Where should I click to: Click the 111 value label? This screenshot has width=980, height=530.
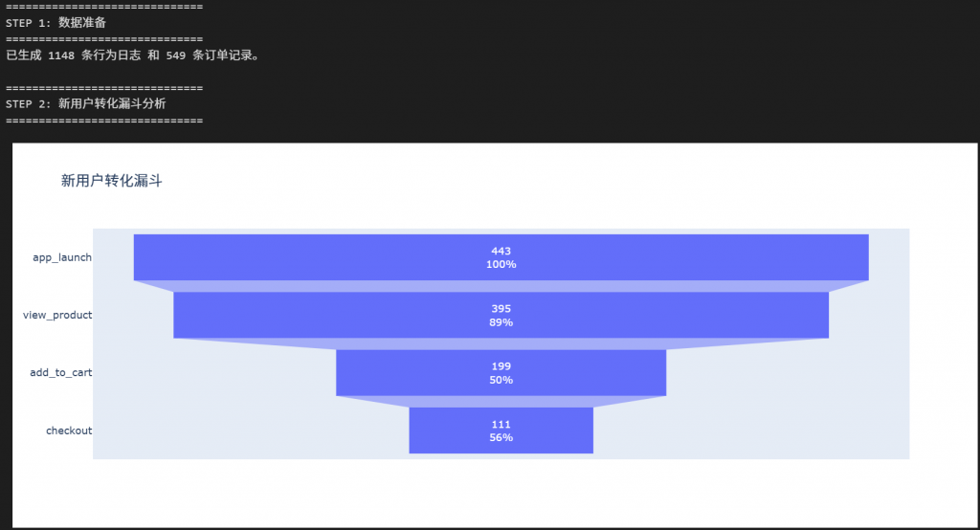[x=501, y=424]
